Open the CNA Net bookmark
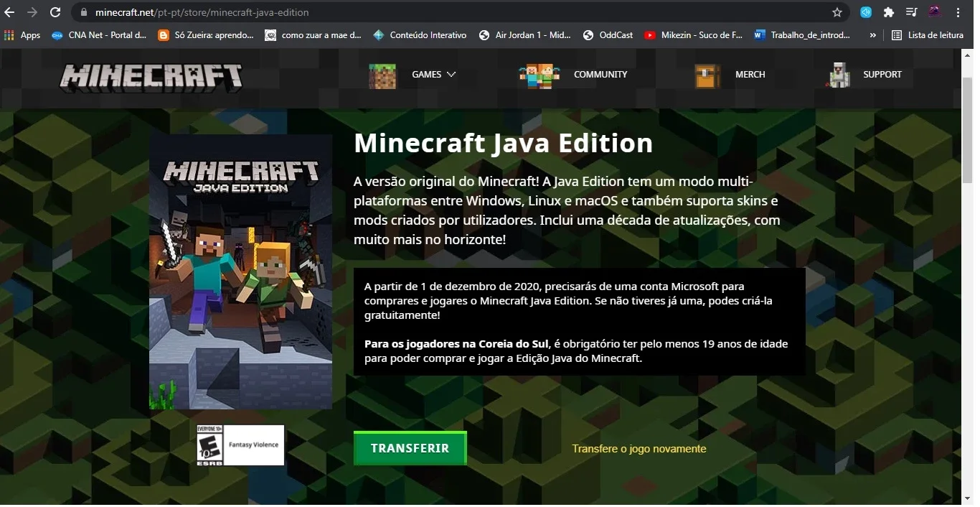This screenshot has width=980, height=507. (99, 34)
